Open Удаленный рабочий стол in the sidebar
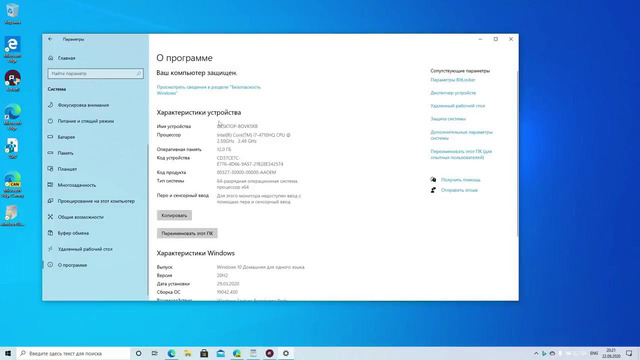Screen dimensions: 640x360 85,249
